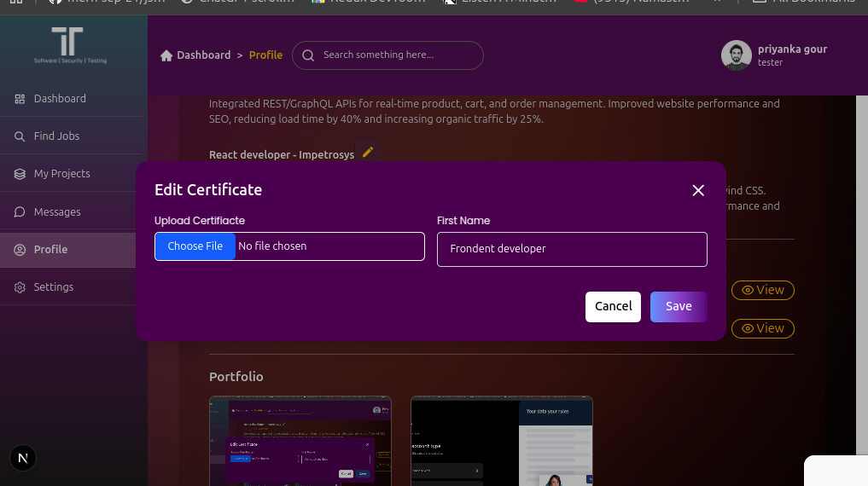Click the home icon in breadcrumb
The height and width of the screenshot is (486, 868).
coord(166,55)
